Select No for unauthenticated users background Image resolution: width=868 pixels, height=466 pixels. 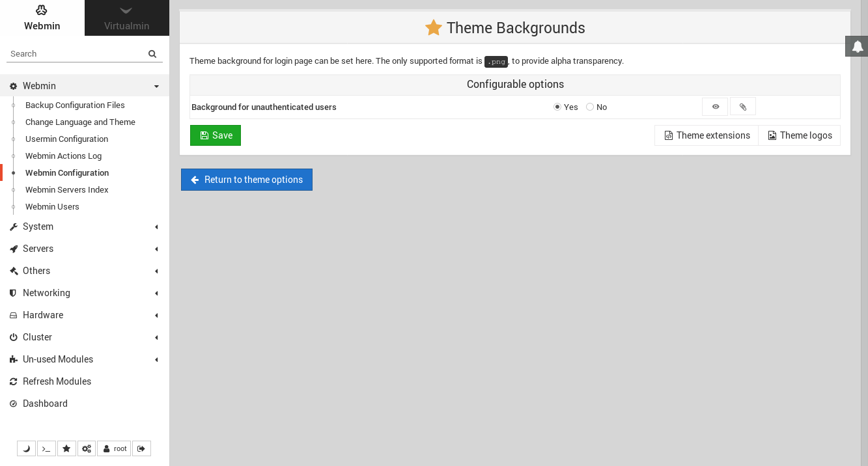[x=589, y=106]
